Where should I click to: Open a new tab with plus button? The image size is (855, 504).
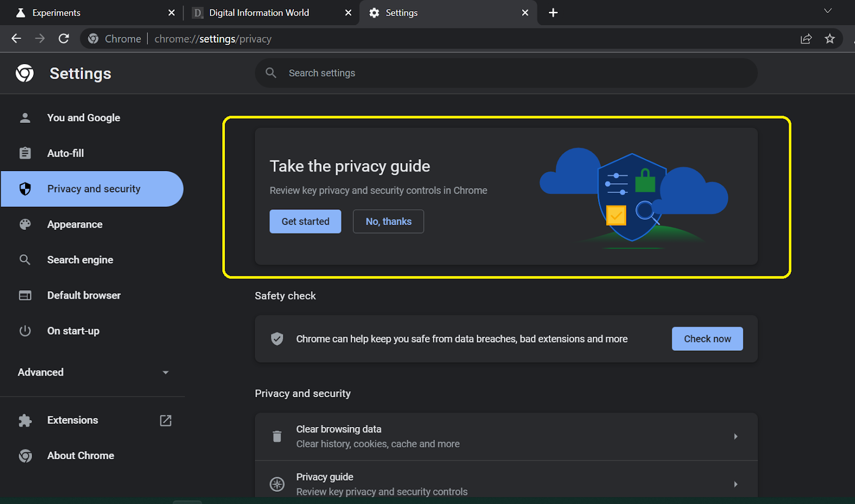pos(553,12)
